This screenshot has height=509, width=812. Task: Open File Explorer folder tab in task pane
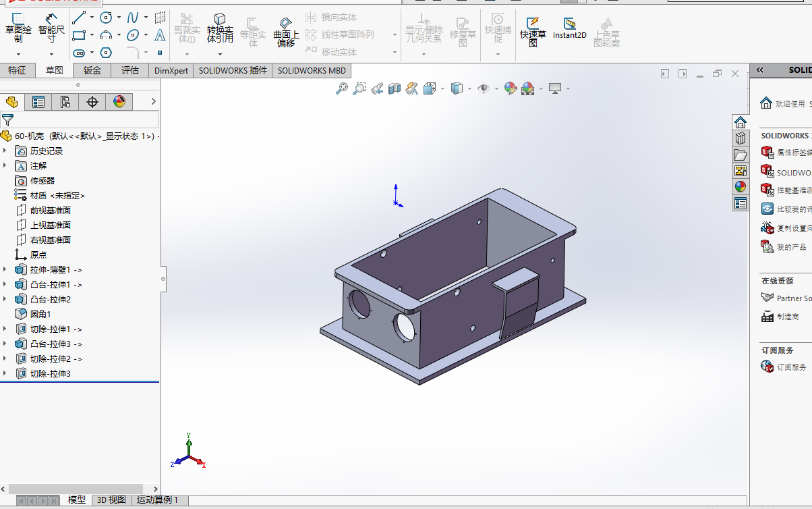(x=741, y=155)
